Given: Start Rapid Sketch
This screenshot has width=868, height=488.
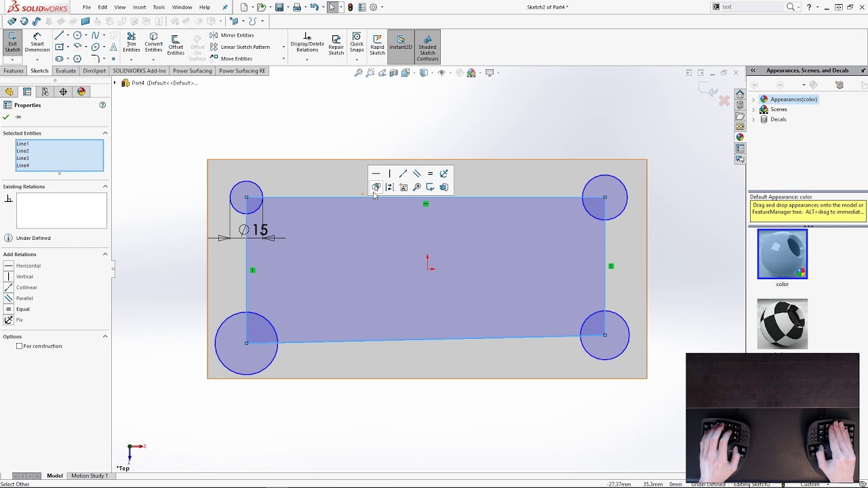Looking at the screenshot, I should (377, 44).
